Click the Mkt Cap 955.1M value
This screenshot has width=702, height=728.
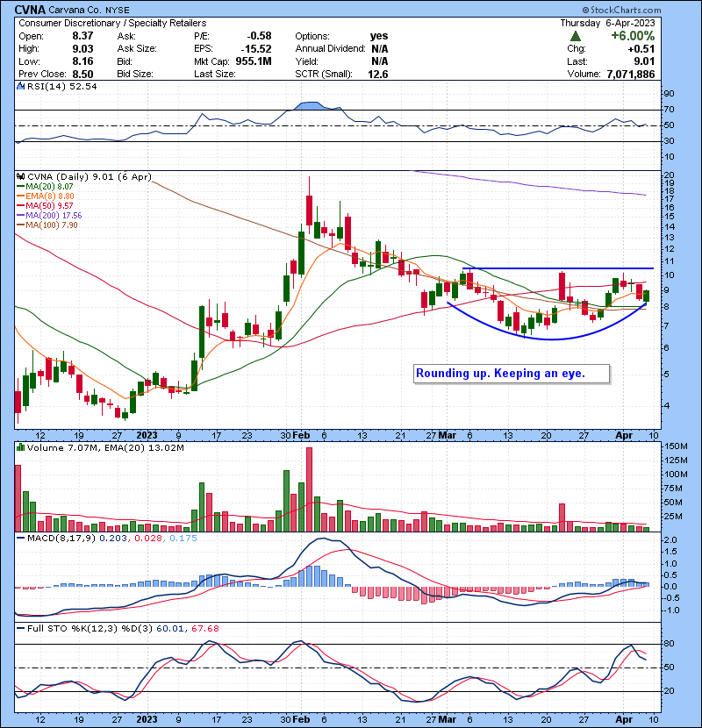(x=254, y=61)
